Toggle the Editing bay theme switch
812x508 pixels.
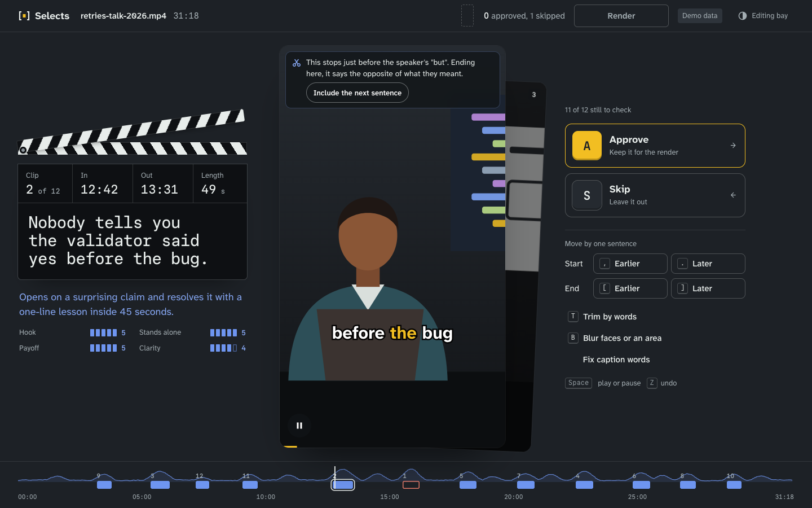click(x=763, y=16)
